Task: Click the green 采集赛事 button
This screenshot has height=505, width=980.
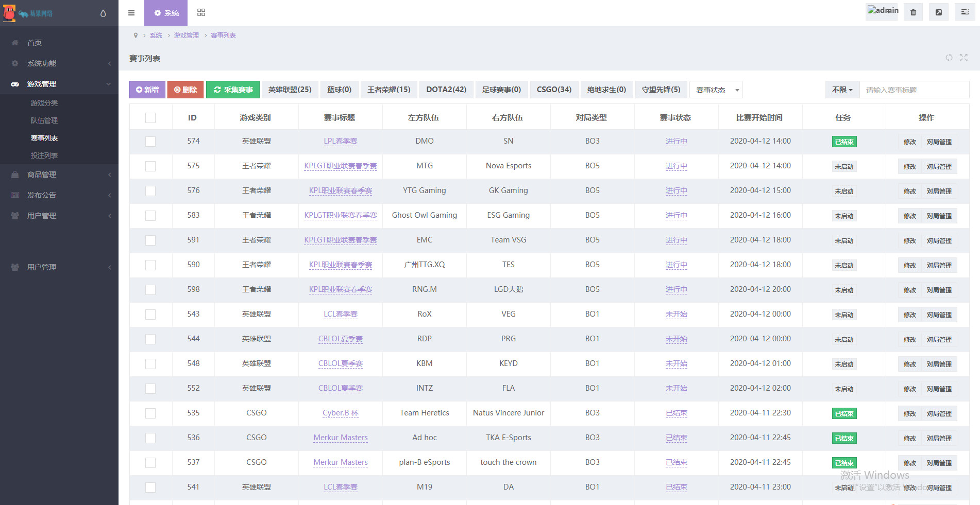Action: point(233,90)
